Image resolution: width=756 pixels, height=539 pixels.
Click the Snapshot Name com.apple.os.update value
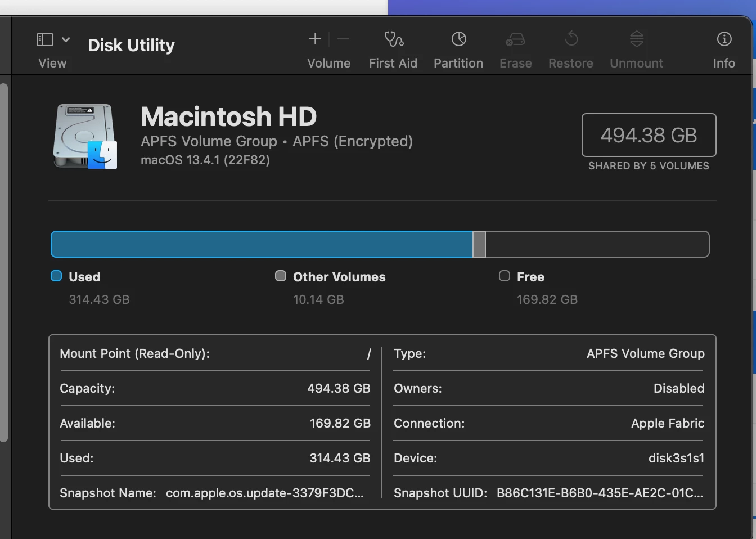click(265, 493)
